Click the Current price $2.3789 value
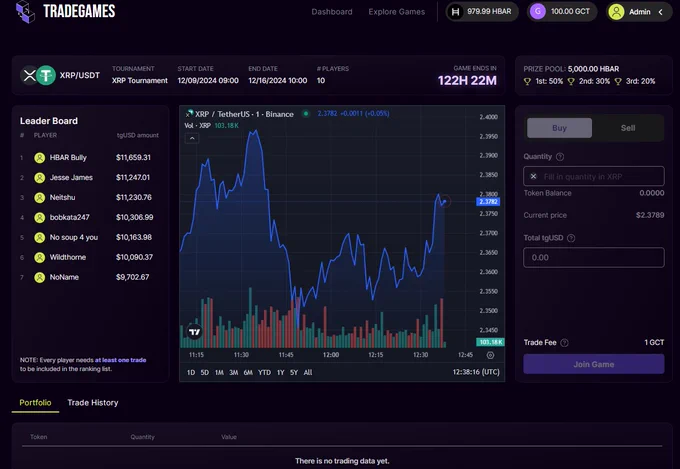The image size is (680, 469). (650, 215)
